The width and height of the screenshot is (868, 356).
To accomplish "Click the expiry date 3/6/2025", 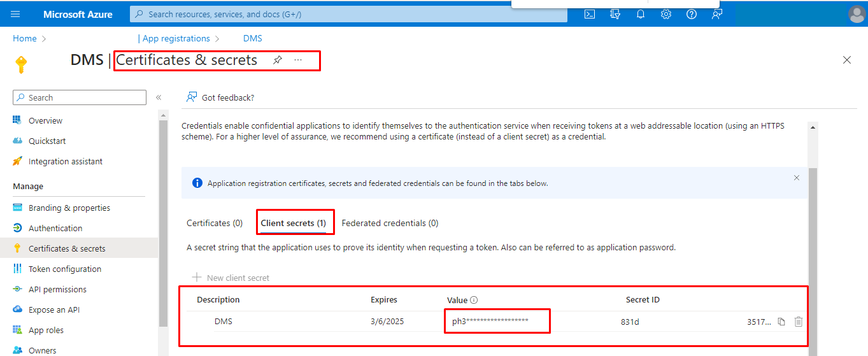I will (x=387, y=322).
